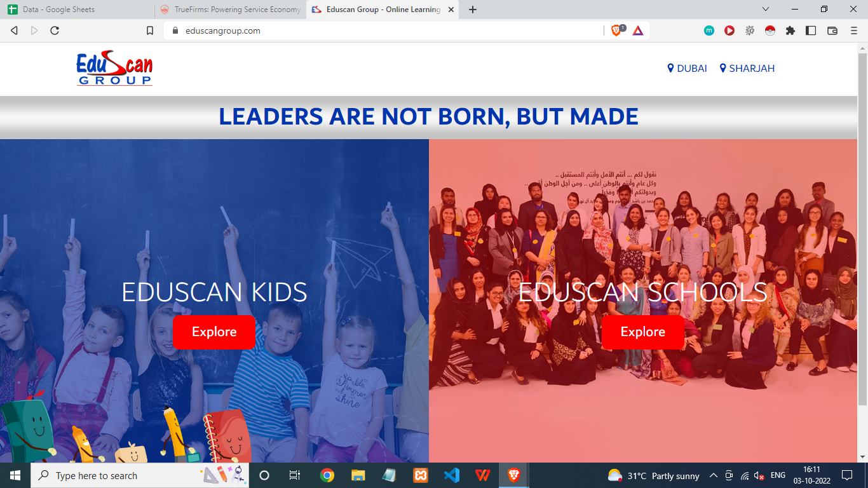Click the page vertical scrollbar

(x=862, y=229)
